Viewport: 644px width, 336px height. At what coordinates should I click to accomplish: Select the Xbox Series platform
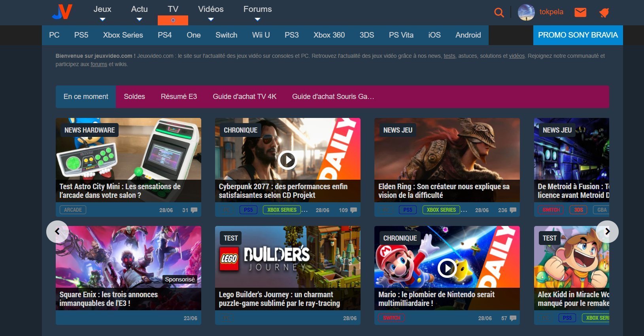123,35
